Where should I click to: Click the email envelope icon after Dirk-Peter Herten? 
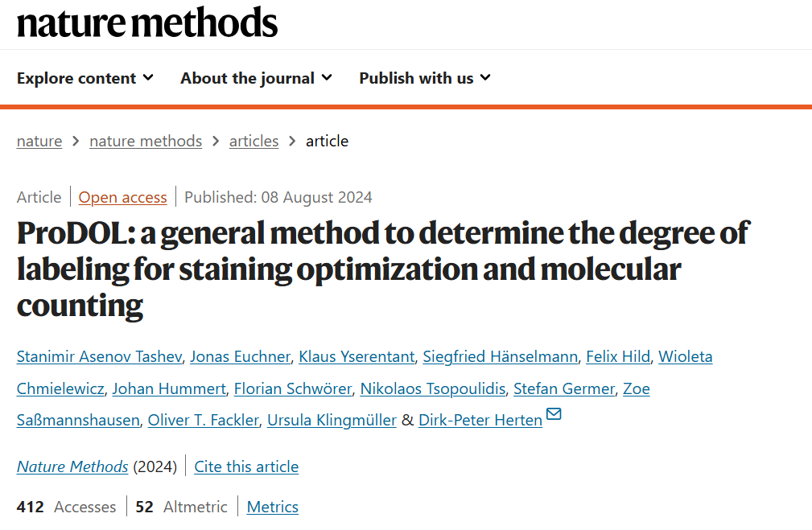pos(554,413)
